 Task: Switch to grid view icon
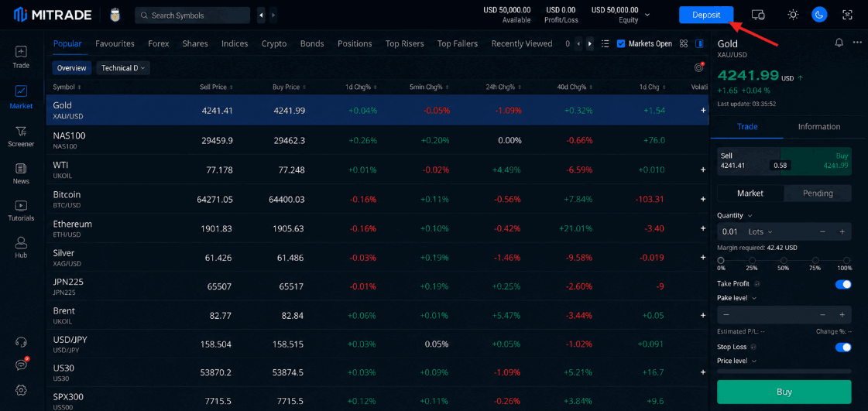pos(684,43)
